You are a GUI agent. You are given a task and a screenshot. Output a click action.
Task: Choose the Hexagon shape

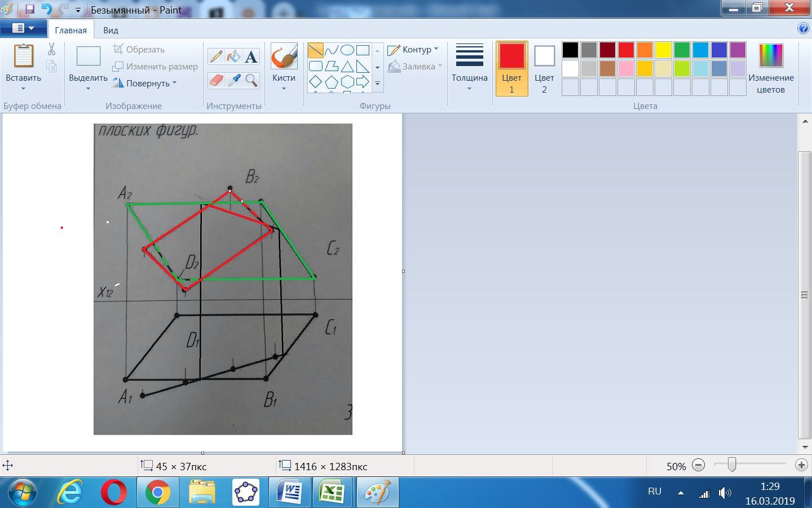(x=347, y=82)
